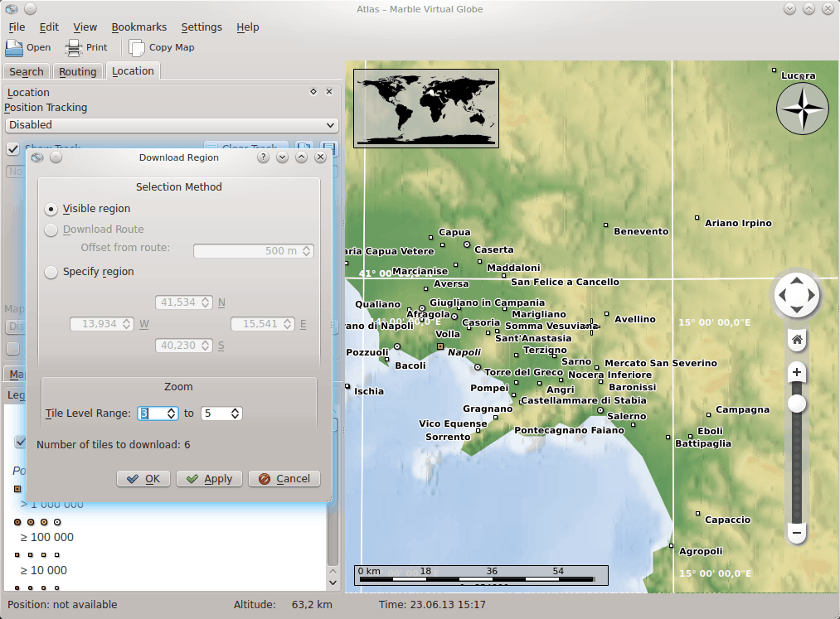
Task: Click the home button in map navigation
Action: click(796, 340)
